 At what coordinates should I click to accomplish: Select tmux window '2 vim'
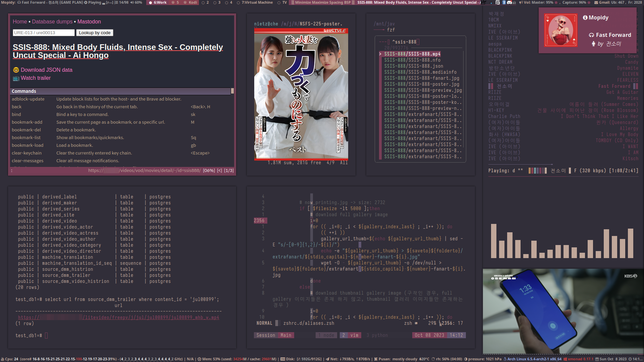[x=350, y=335]
